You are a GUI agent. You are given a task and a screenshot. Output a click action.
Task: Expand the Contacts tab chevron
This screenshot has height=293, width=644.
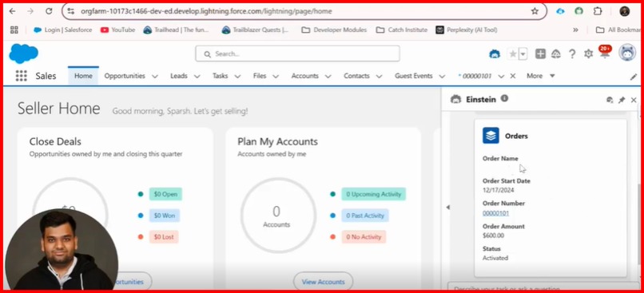(x=379, y=77)
